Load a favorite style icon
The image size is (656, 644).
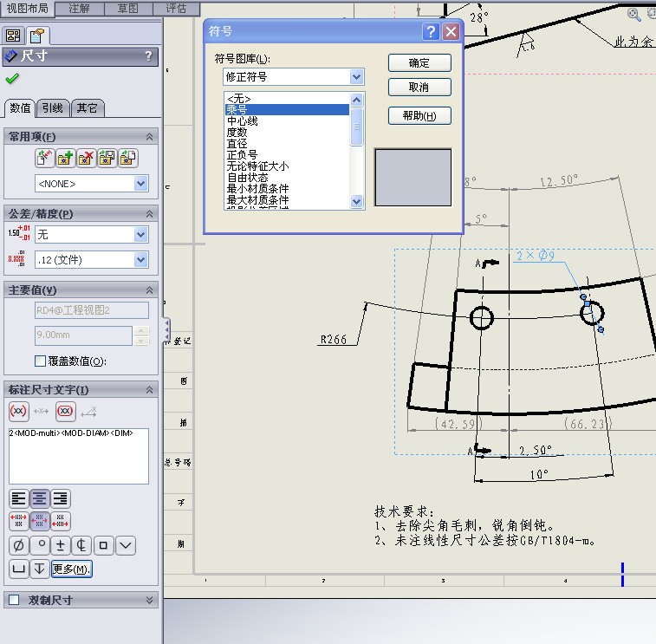click(128, 158)
